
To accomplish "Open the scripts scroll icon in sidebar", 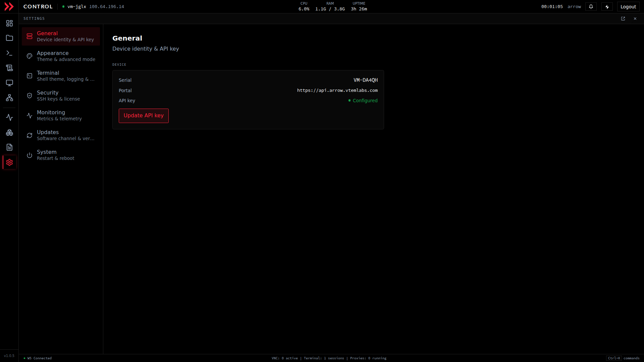I will coord(9,68).
